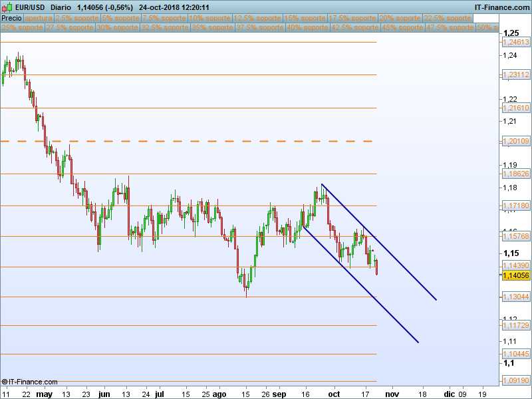Click the yellow 1,14056 current price tag
The width and height of the screenshot is (532, 399).
coord(516,275)
